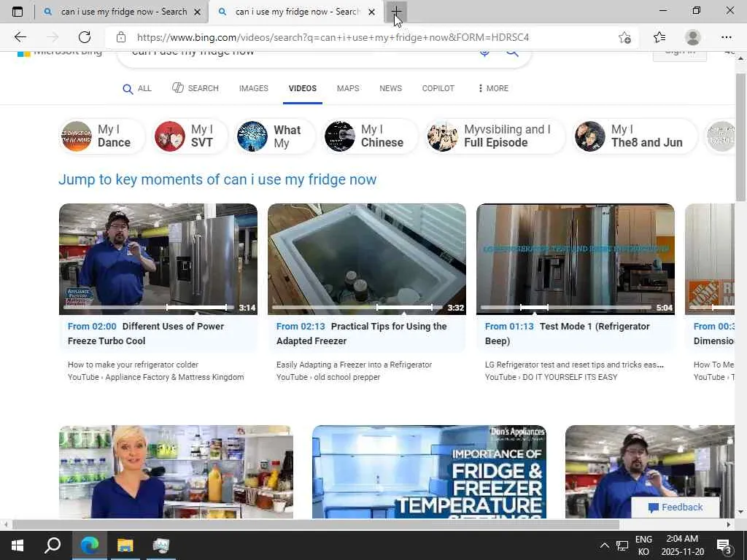Click the Bing search magnifier icon
Image resolution: width=747 pixels, height=560 pixels.
pos(512,52)
